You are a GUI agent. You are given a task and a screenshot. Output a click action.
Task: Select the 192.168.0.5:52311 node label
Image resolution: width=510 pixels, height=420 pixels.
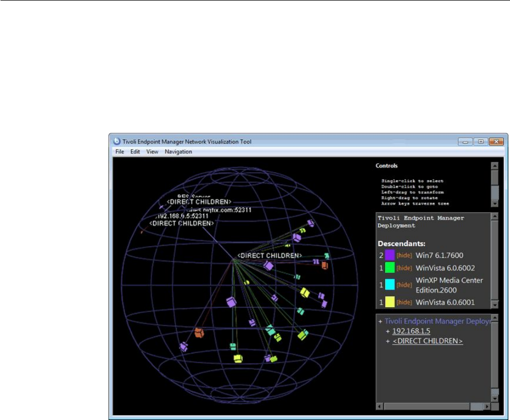pyautogui.click(x=182, y=216)
